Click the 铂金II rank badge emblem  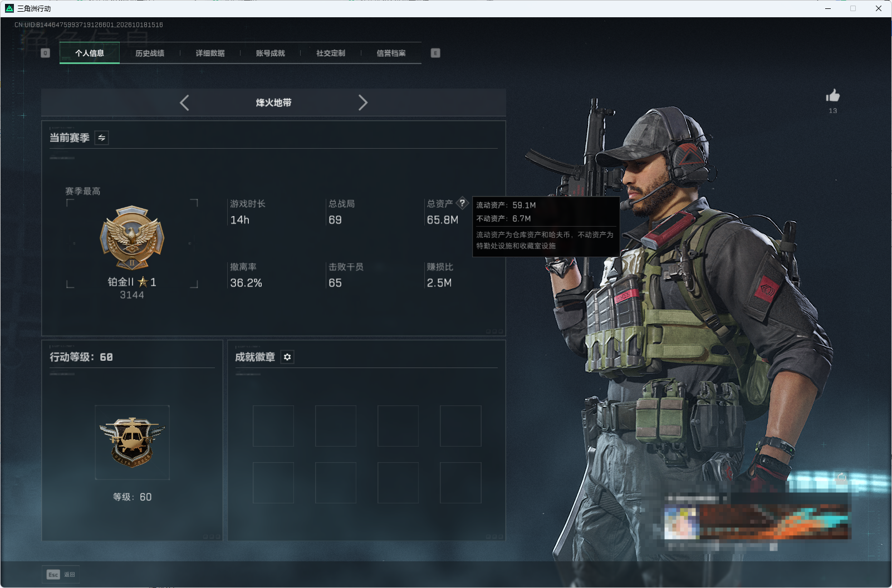pos(132,238)
